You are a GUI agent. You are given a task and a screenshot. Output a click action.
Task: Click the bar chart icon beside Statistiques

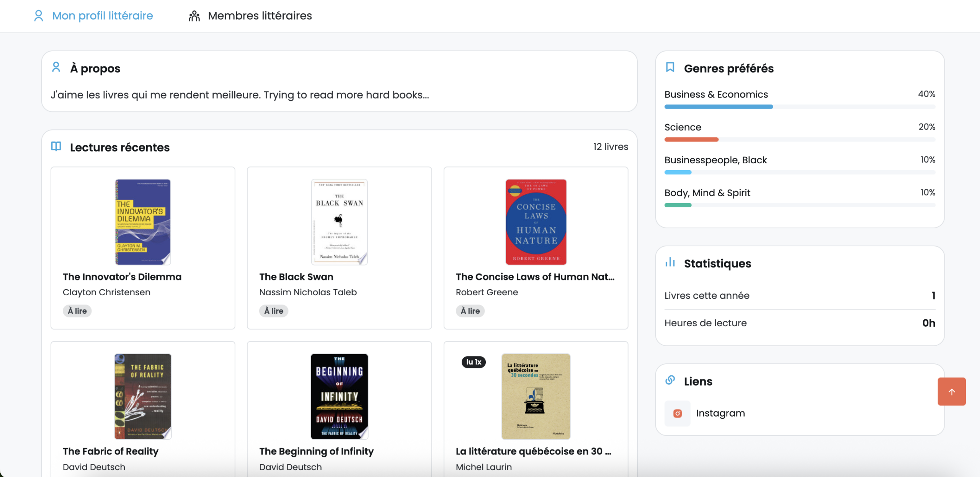tap(670, 262)
